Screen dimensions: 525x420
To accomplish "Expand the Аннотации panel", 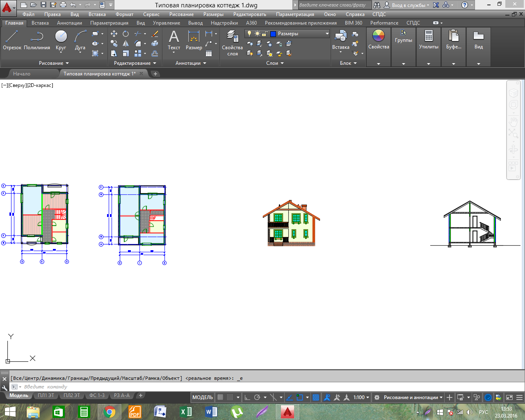I will 191,63.
